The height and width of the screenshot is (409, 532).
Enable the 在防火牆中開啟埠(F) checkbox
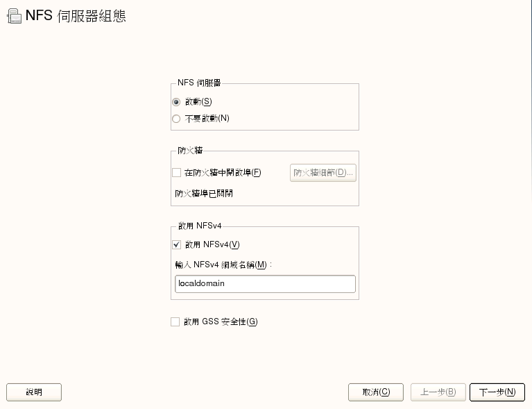(176, 173)
